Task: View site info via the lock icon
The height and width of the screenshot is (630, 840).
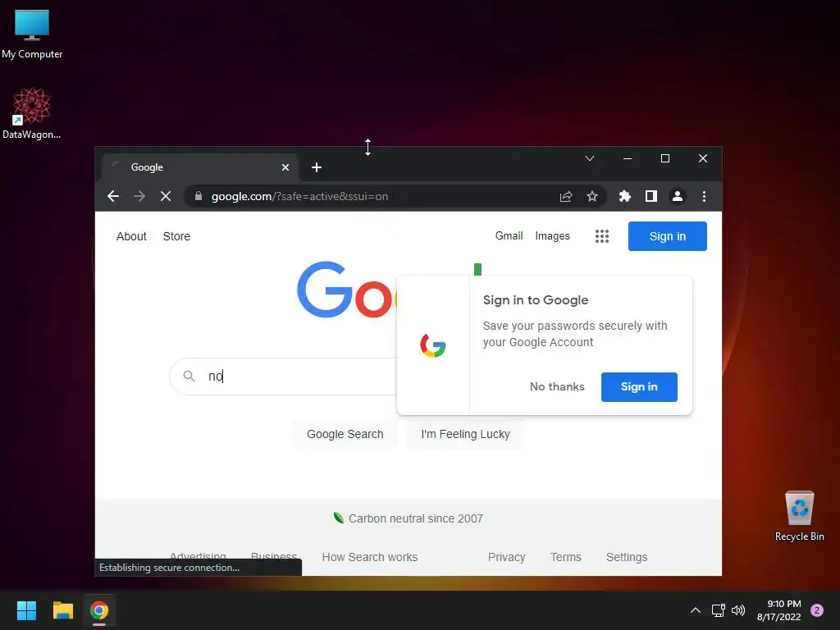Action: click(199, 196)
